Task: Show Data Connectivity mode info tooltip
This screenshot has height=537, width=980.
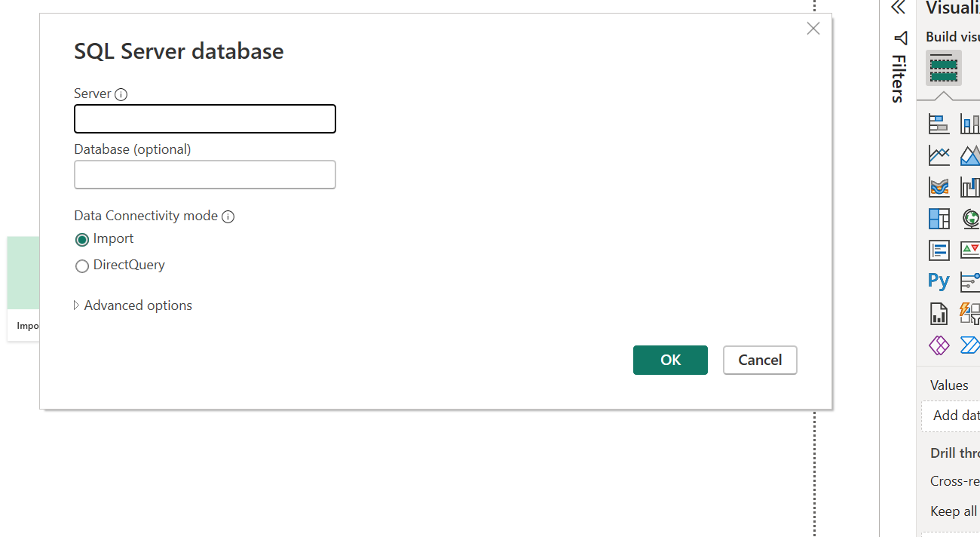Action: (x=228, y=216)
